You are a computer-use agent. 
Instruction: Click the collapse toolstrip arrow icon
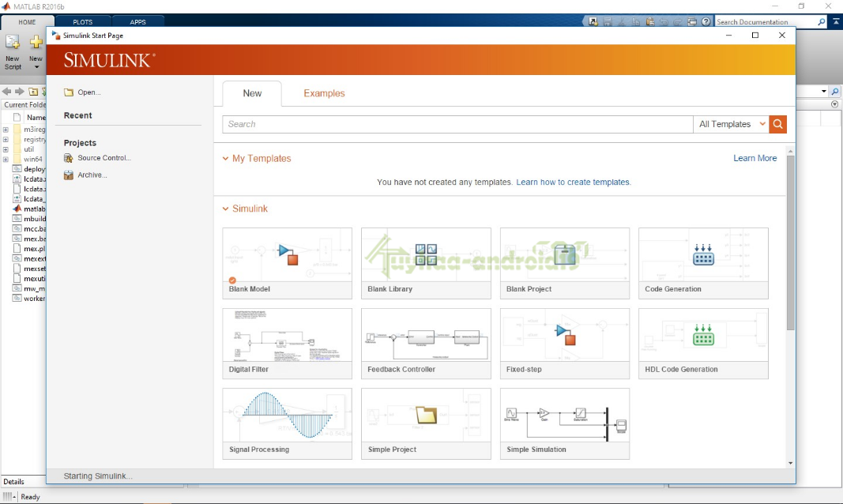pos(836,22)
